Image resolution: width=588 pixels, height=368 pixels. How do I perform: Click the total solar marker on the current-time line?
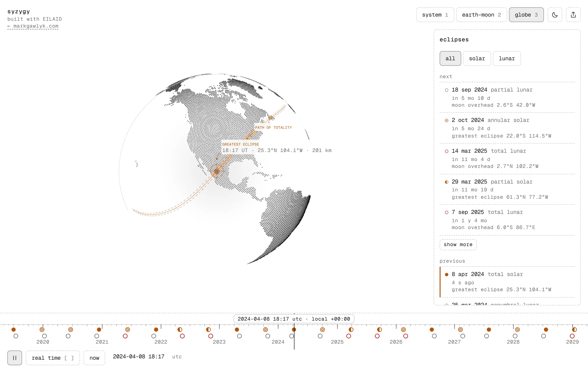(x=294, y=330)
